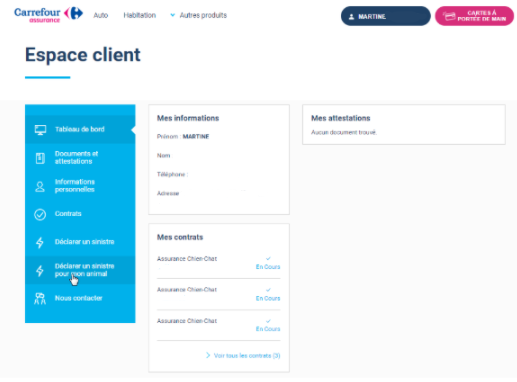
Task: Click the Espace client page title
Action: [x=83, y=55]
